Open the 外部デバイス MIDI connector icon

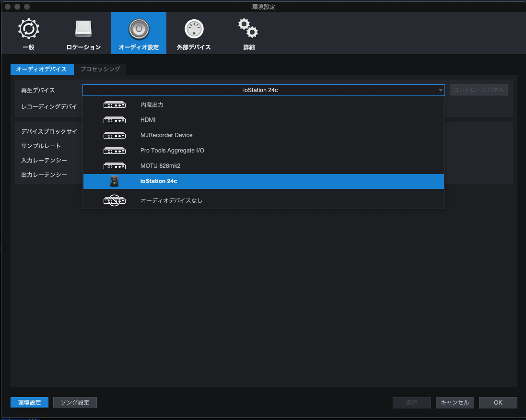194,29
